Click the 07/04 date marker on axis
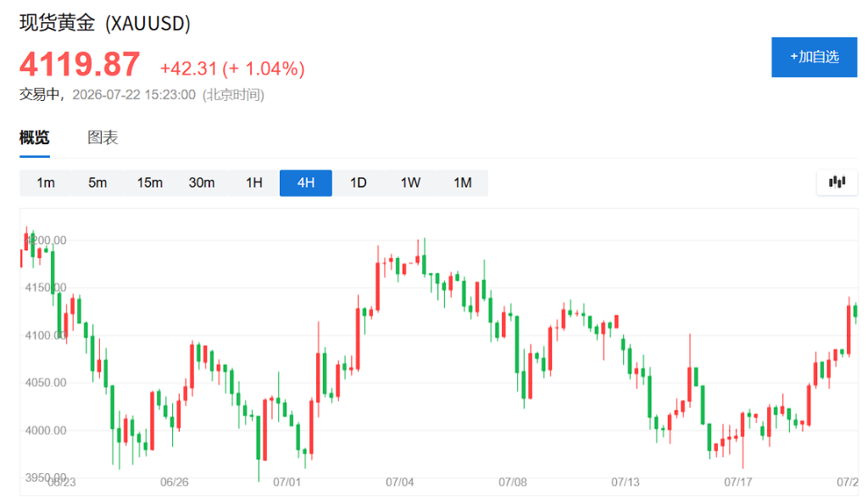The width and height of the screenshot is (868, 497). (400, 482)
